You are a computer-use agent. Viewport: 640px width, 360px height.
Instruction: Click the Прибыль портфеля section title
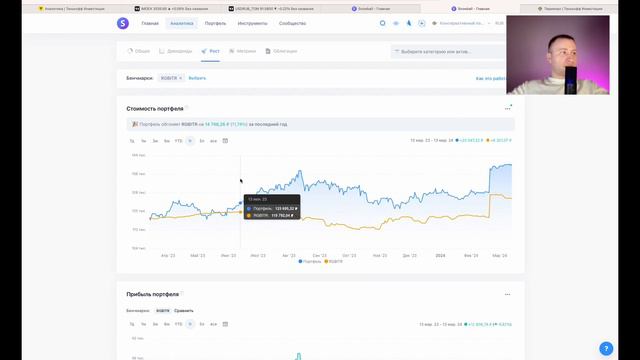coord(153,294)
